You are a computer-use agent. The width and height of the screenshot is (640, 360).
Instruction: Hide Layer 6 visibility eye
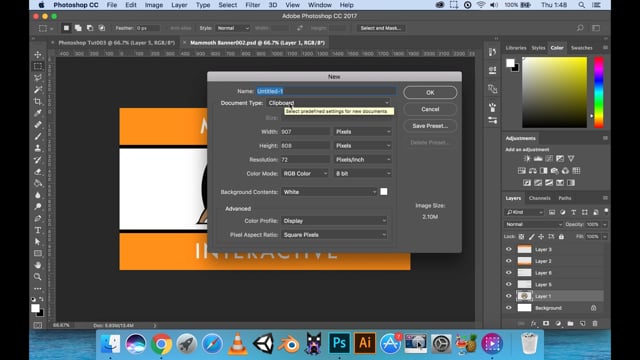point(509,273)
